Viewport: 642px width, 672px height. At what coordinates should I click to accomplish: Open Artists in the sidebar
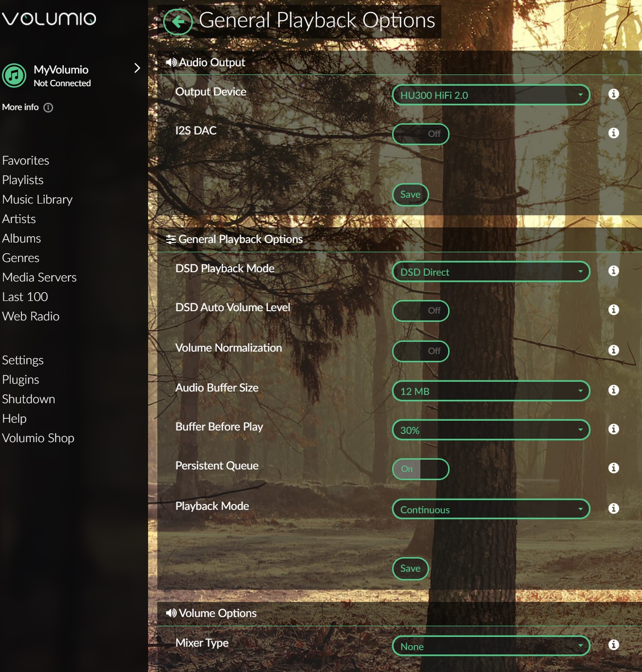19,219
